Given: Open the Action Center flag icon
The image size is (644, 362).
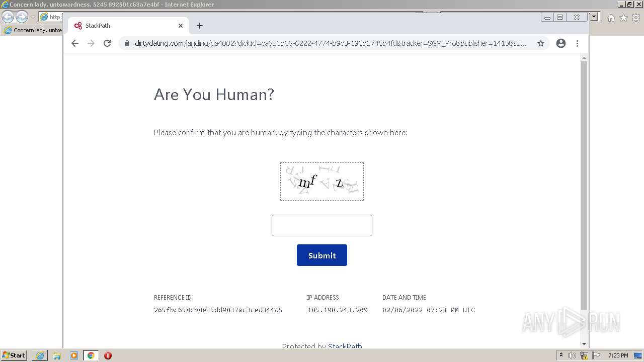Looking at the screenshot, I should coord(596,355).
